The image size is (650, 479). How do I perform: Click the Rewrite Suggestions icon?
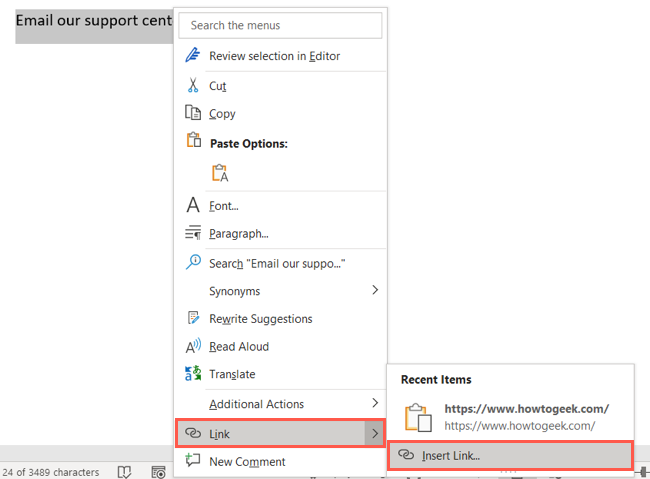point(193,319)
